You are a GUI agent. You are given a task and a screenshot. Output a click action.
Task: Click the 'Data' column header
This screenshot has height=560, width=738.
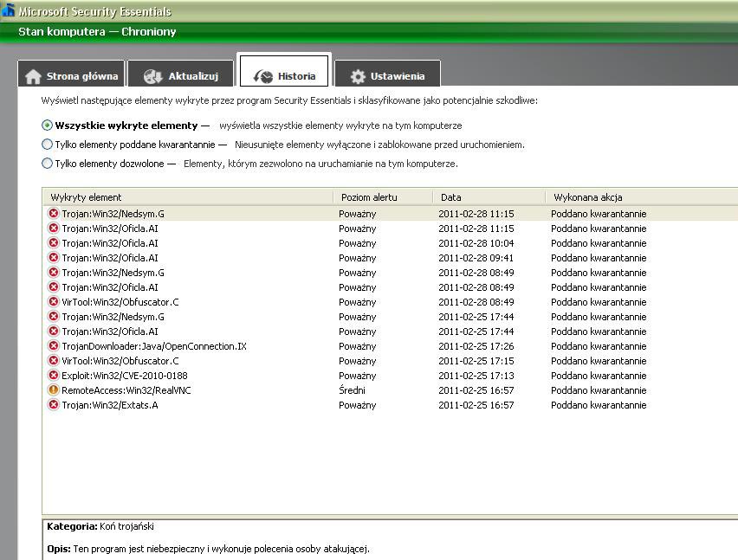click(x=489, y=197)
